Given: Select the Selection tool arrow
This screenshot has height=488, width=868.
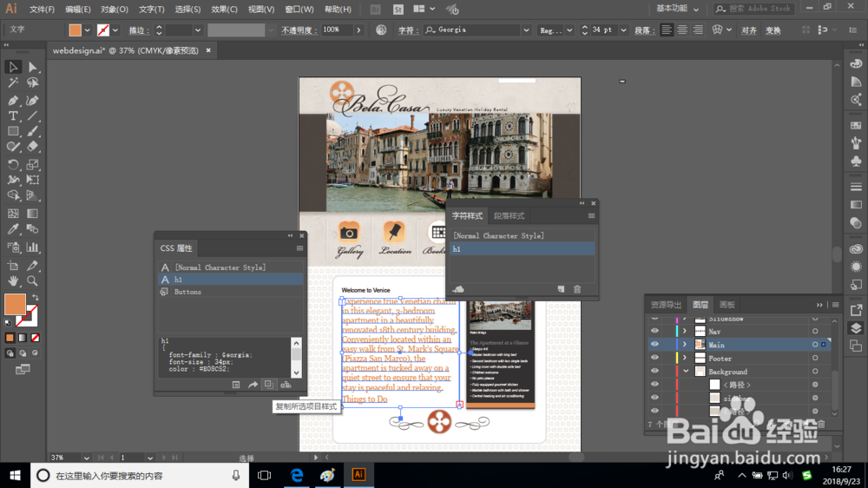Looking at the screenshot, I should pos(13,67).
